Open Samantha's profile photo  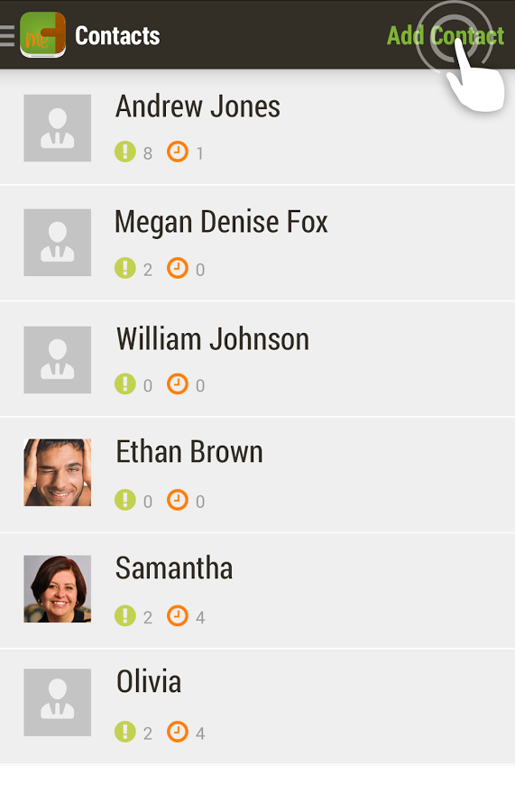(58, 589)
